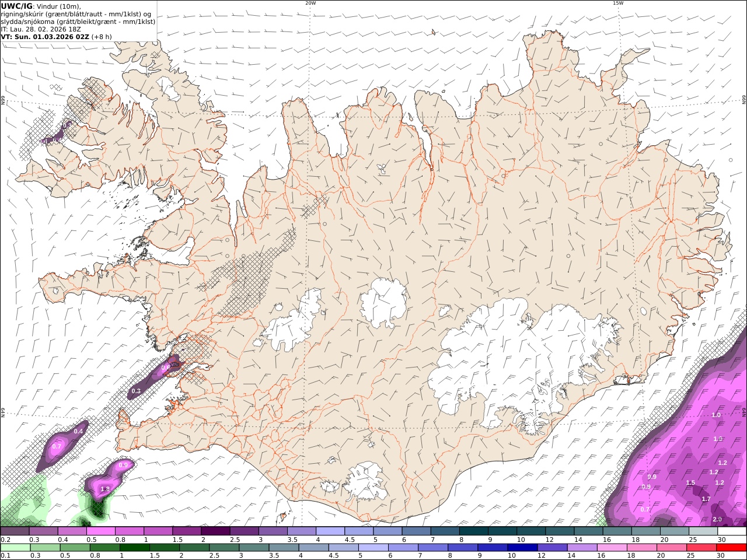Screen dimensions: 747x560
Task: Click the '0.2' label on top legend
Action: coord(5,540)
